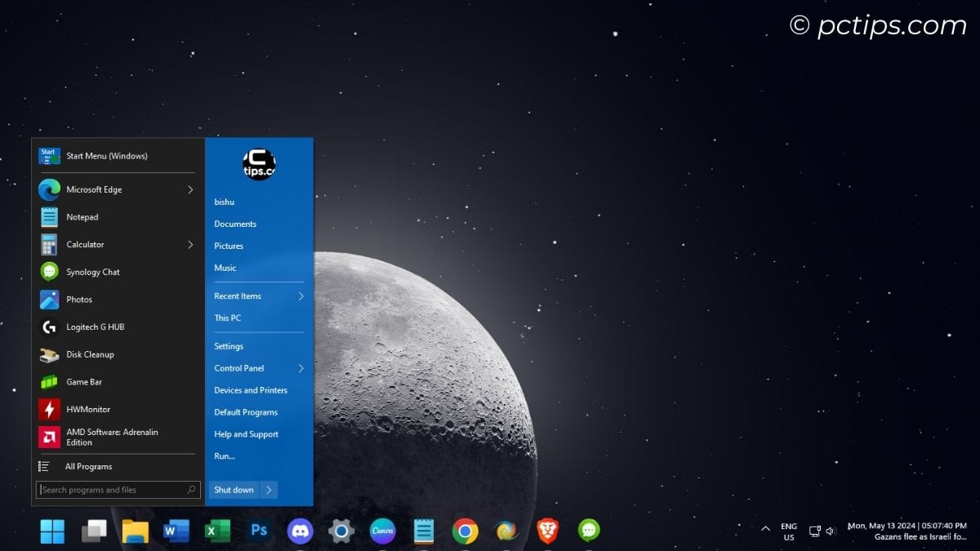This screenshot has height=551, width=980.
Task: Launch Discord from the taskbar
Action: click(x=300, y=531)
